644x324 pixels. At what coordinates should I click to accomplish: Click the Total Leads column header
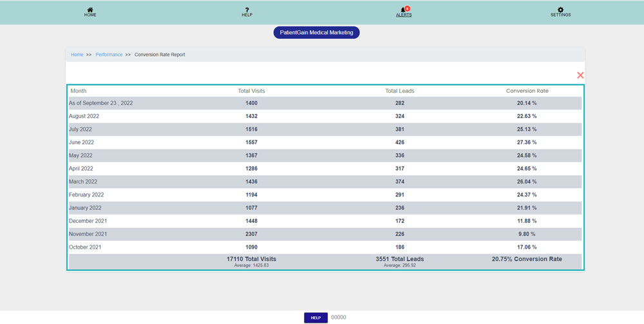(x=400, y=91)
